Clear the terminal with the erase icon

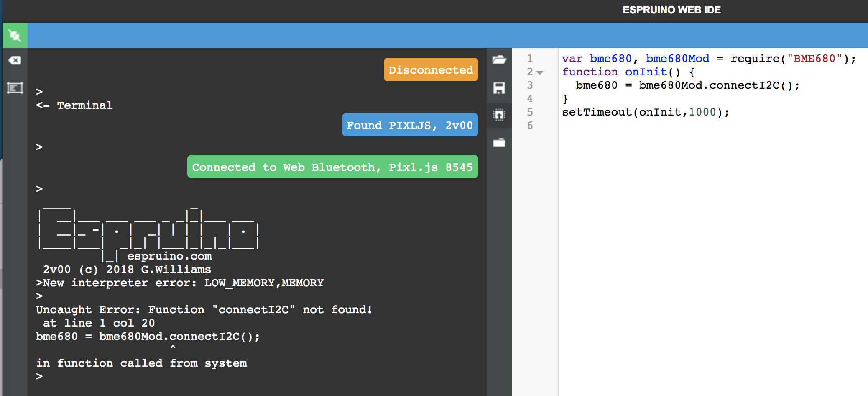pos(15,60)
